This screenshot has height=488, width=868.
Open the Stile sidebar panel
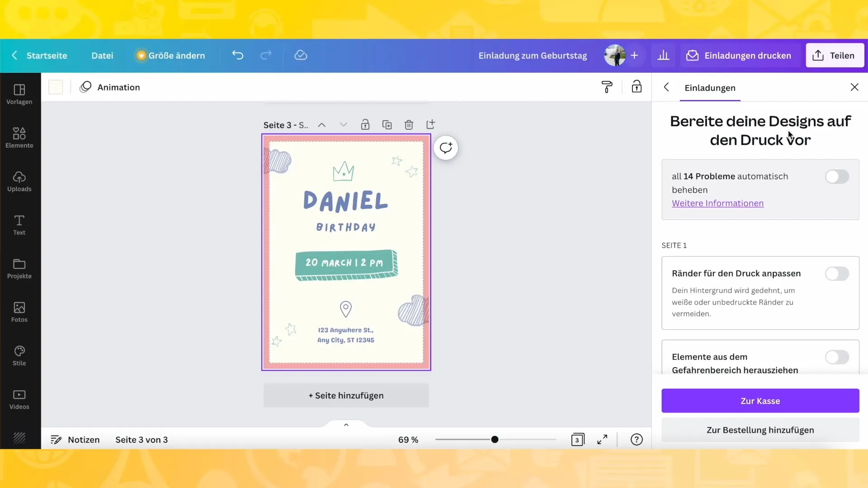(x=19, y=356)
